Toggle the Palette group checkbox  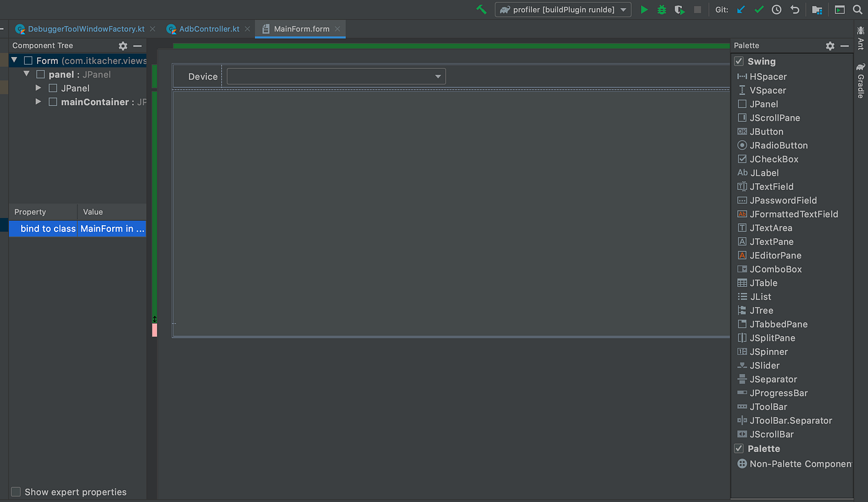739,448
